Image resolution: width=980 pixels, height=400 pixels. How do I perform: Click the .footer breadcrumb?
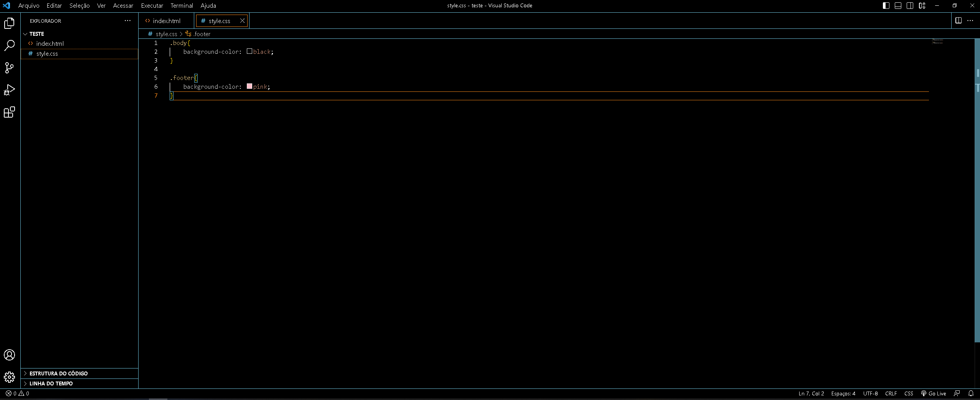pos(202,34)
